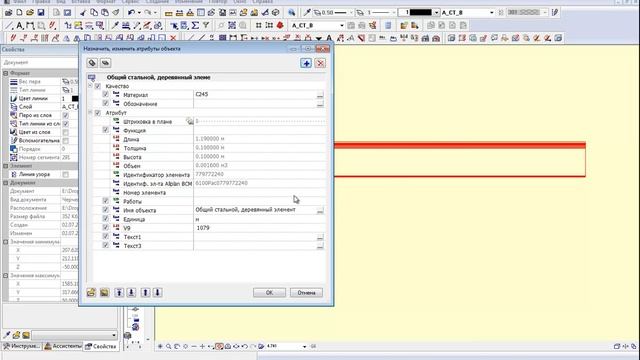Image resolution: width=640 pixels, height=360 pixels.
Task: Click the eyedropper icon in properties panel bottom
Action: [7, 335]
